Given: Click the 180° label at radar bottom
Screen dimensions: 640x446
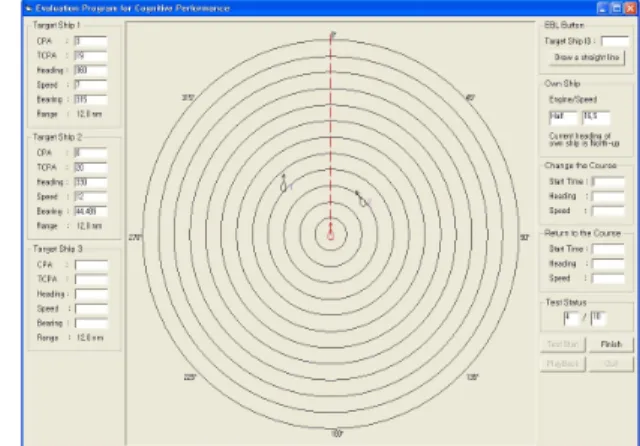Looking at the screenshot, I should [337, 434].
